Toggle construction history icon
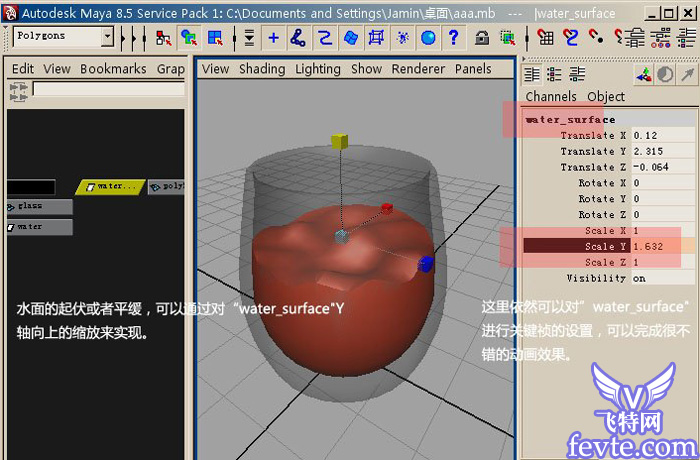Image resolution: width=700 pixels, height=460 pixels. (687, 38)
